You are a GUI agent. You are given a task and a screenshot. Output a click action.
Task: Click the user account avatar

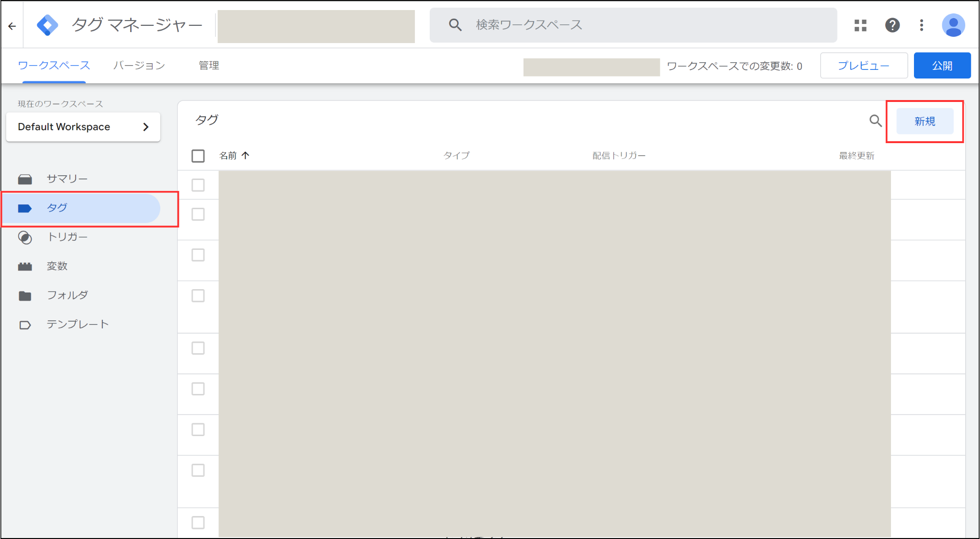953,25
